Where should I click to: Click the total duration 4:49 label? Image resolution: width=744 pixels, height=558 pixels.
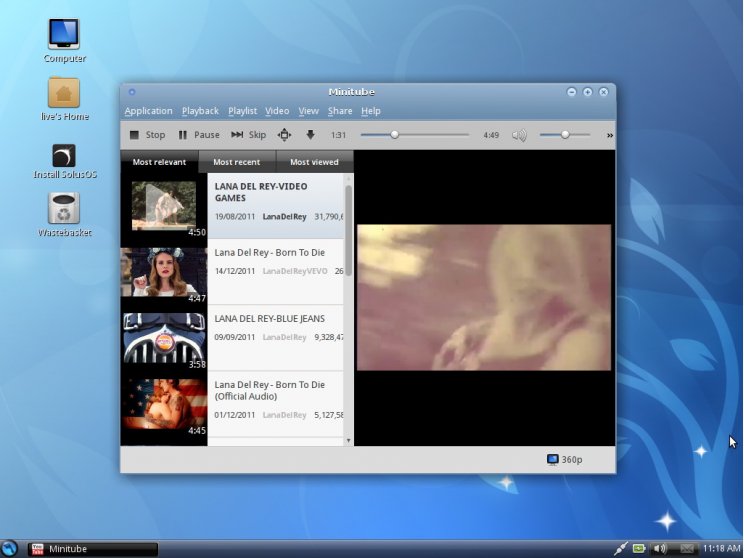pos(491,135)
